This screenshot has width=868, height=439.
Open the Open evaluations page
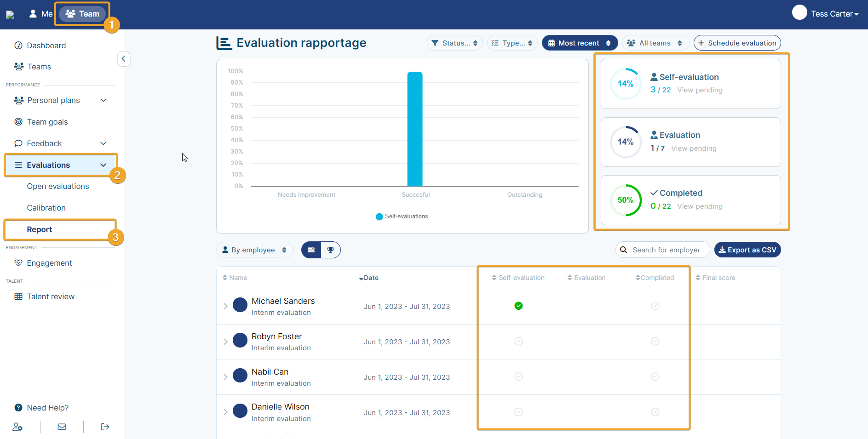pos(58,186)
